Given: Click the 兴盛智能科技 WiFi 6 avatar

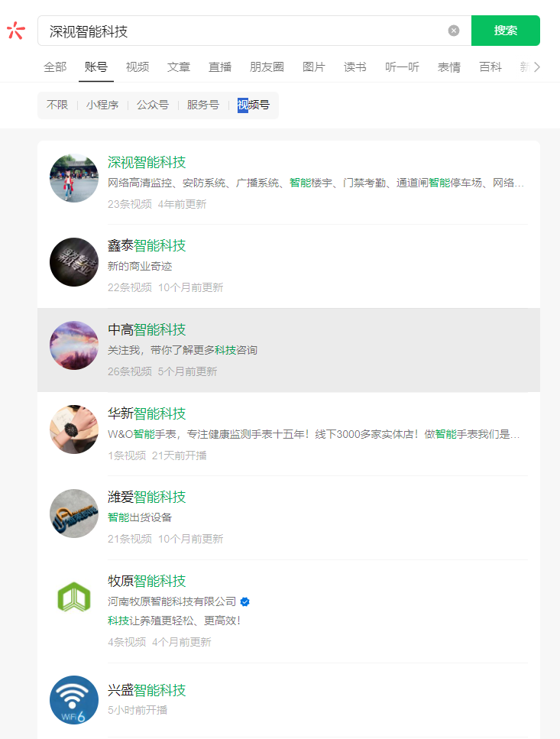Looking at the screenshot, I should tap(74, 700).
